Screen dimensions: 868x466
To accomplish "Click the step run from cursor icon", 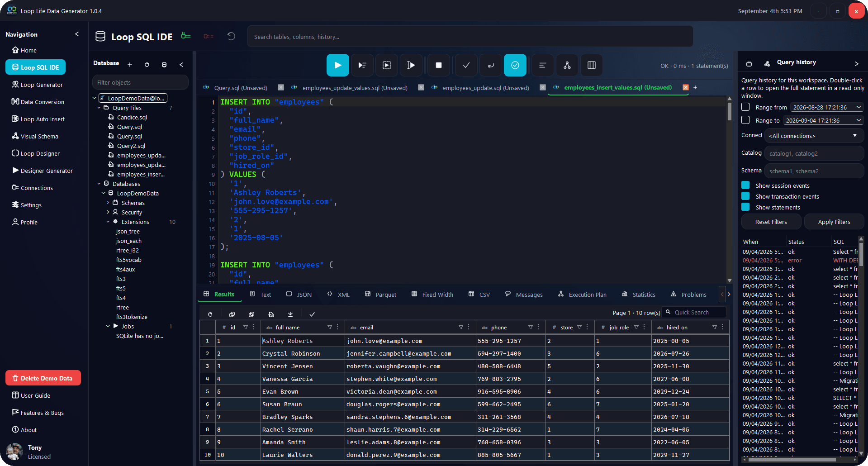I will pyautogui.click(x=411, y=65).
